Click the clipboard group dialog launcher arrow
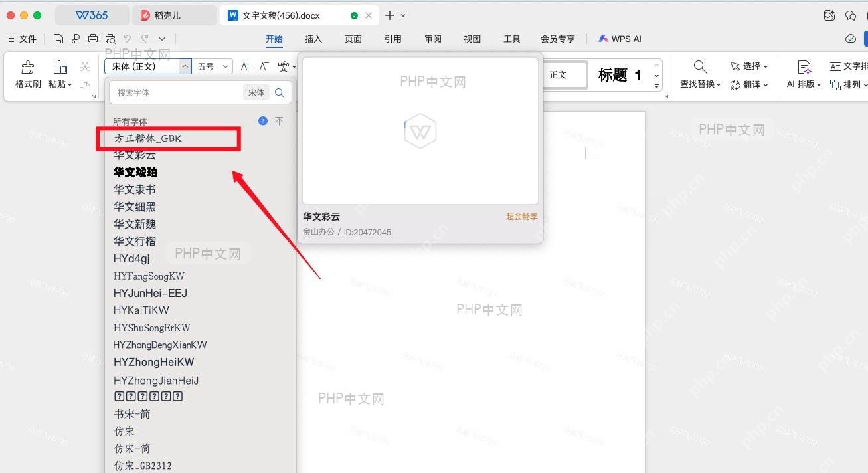The width and height of the screenshot is (868, 473). tap(94, 97)
